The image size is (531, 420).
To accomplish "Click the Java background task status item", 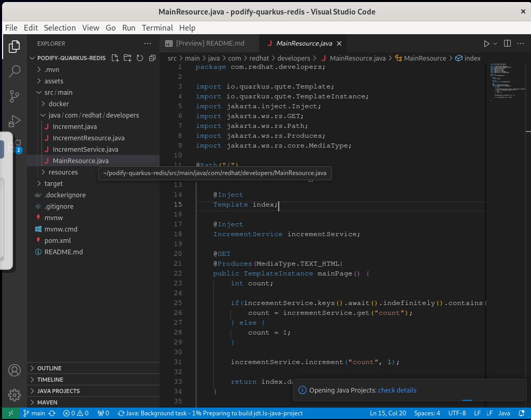I will coord(210,413).
